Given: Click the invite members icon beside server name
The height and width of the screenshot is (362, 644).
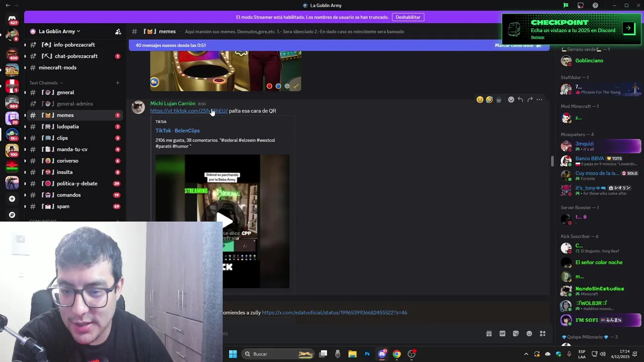Looking at the screenshot, I should [x=118, y=31].
